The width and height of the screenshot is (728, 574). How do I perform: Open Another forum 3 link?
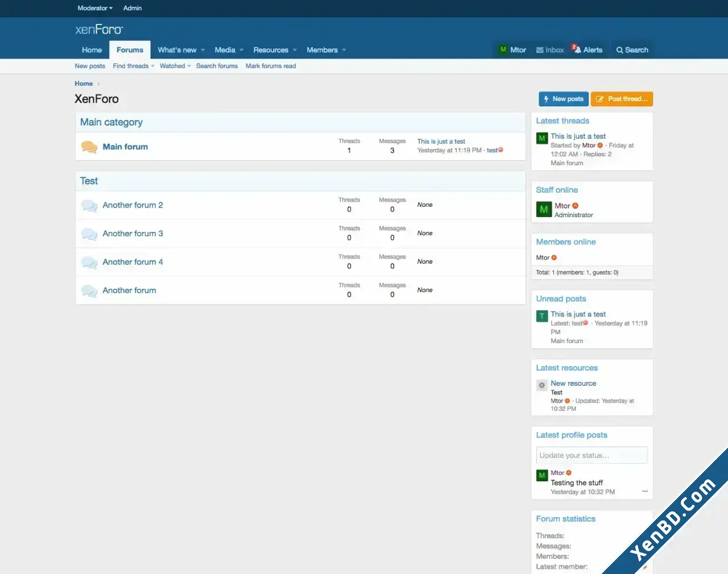(x=133, y=234)
